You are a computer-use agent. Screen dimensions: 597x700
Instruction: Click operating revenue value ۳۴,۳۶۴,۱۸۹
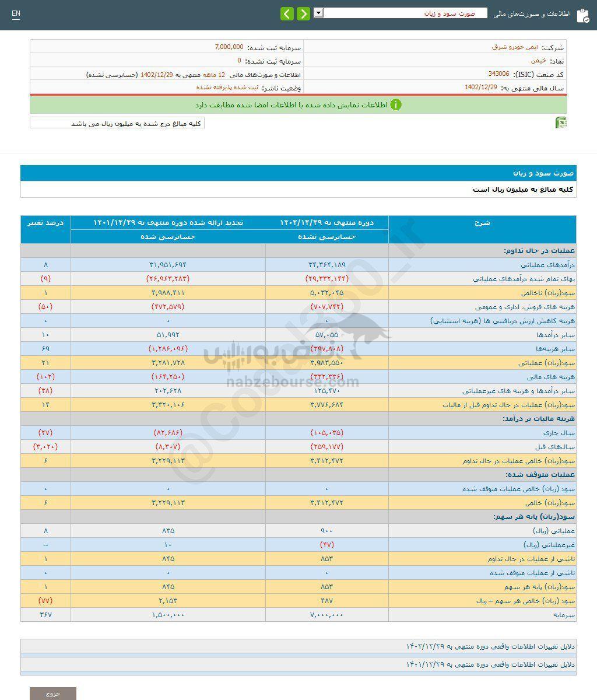coord(327,265)
